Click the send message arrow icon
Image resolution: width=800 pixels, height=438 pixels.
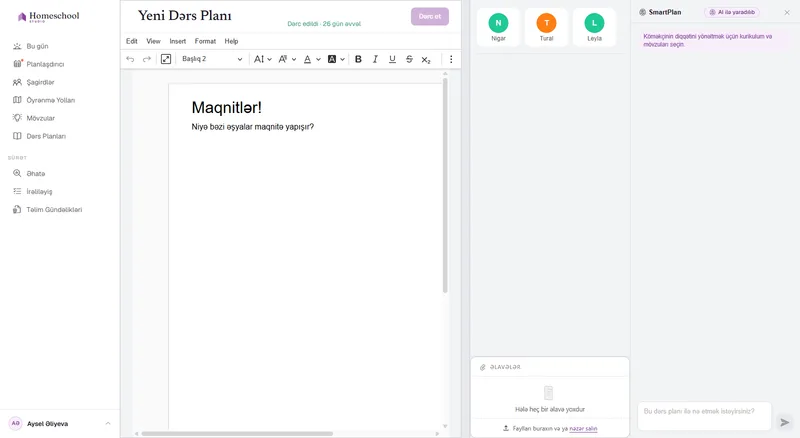pos(785,422)
